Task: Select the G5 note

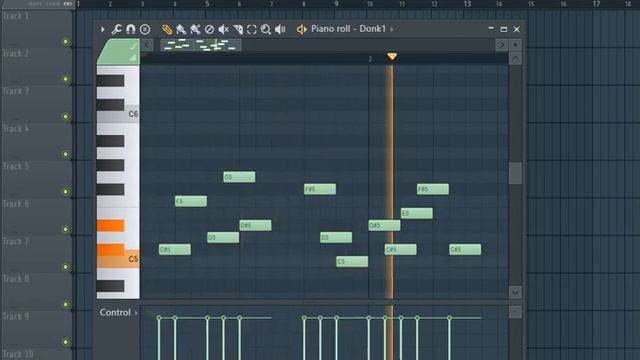Action: [x=239, y=177]
